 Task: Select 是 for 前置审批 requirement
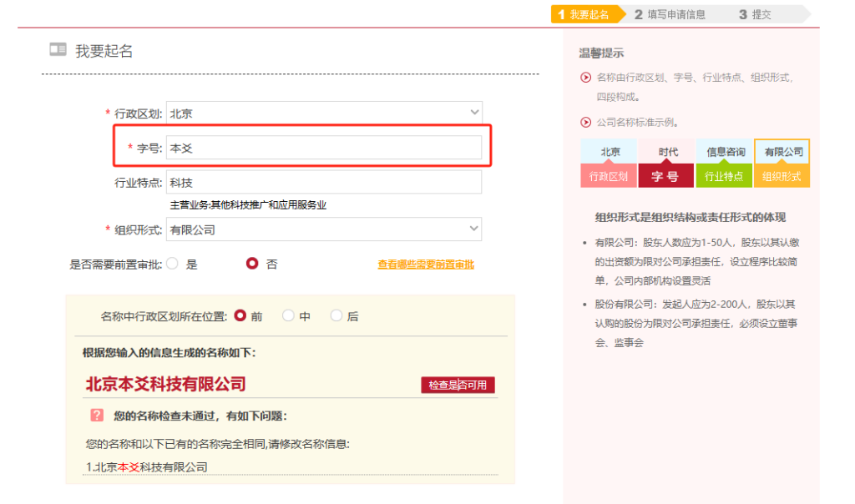coord(173,264)
